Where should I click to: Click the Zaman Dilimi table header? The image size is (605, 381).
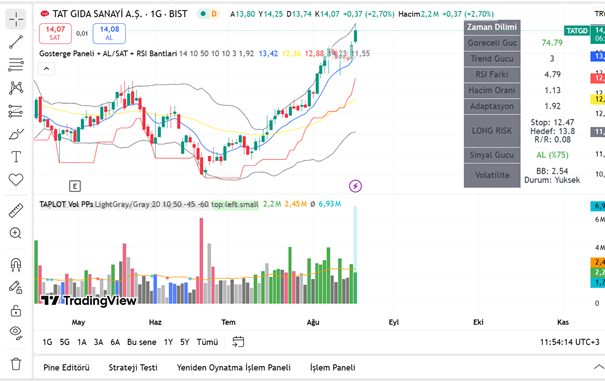(492, 27)
